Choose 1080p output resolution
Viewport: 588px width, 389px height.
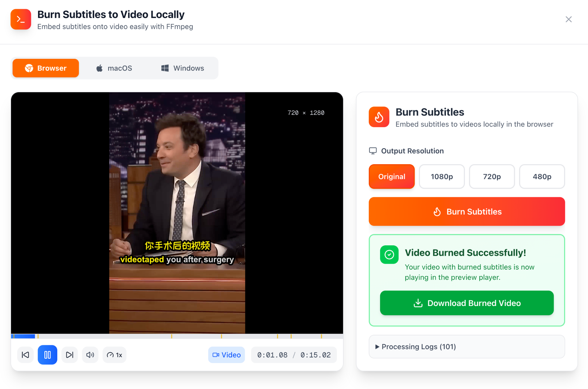[442, 176]
